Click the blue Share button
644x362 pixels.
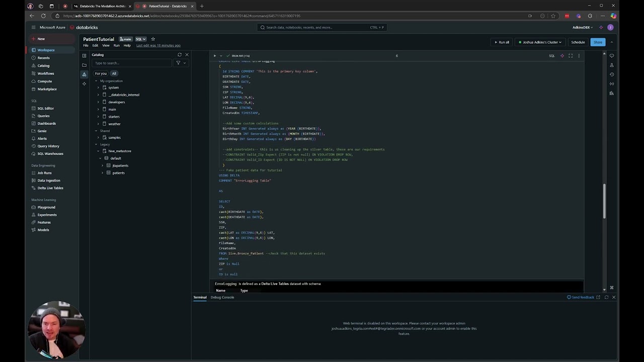[x=598, y=42]
